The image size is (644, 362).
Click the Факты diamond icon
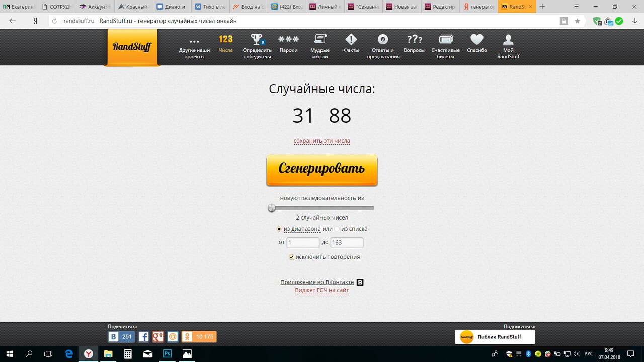click(351, 39)
